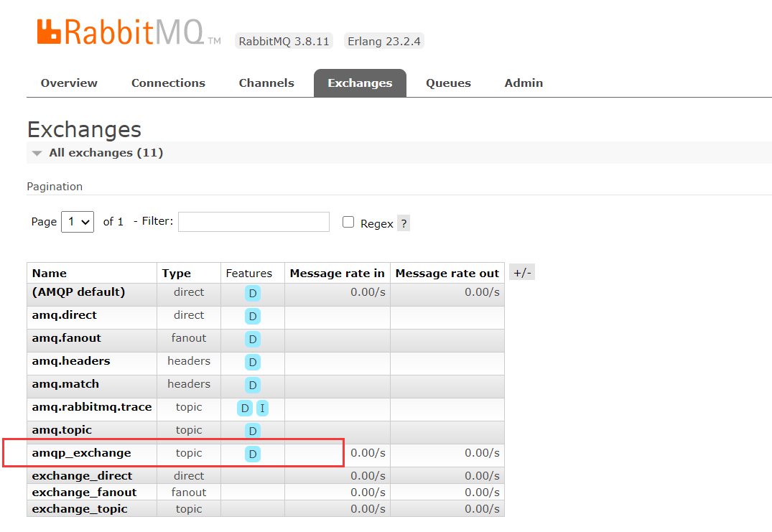The width and height of the screenshot is (772, 532).
Task: Click the D badge in amq.headers row
Action: point(253,363)
